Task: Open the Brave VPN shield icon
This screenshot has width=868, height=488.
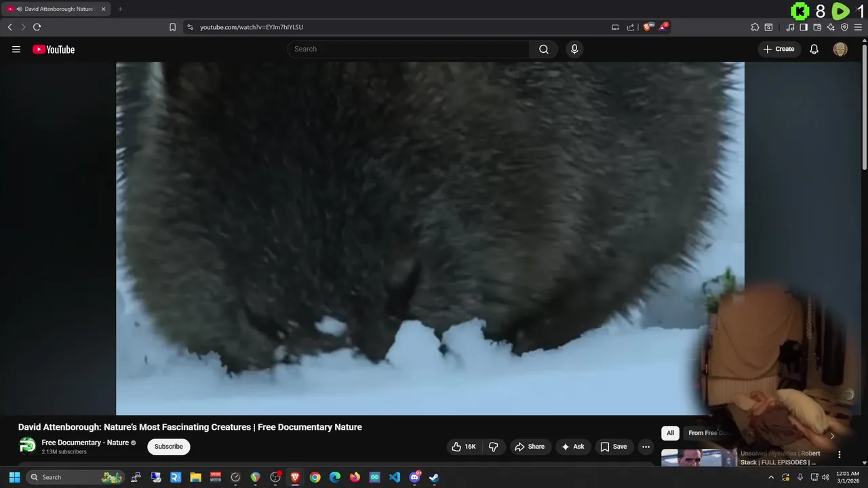Action: (844, 27)
